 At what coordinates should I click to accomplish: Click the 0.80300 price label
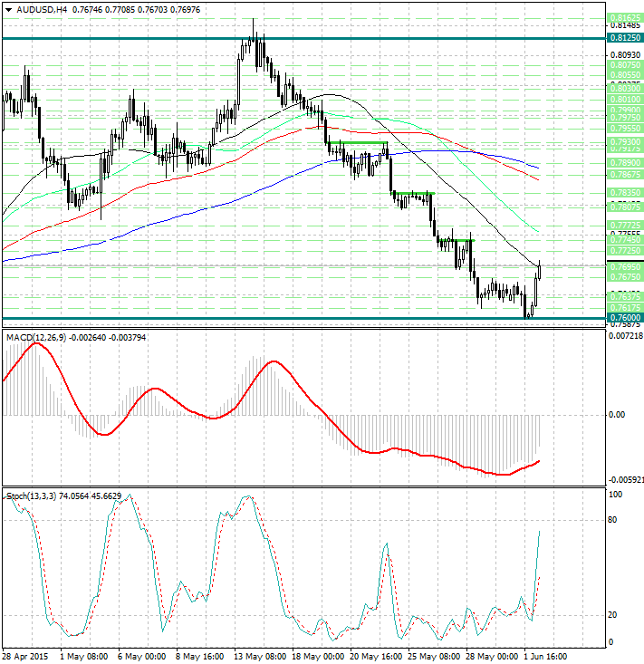point(625,89)
